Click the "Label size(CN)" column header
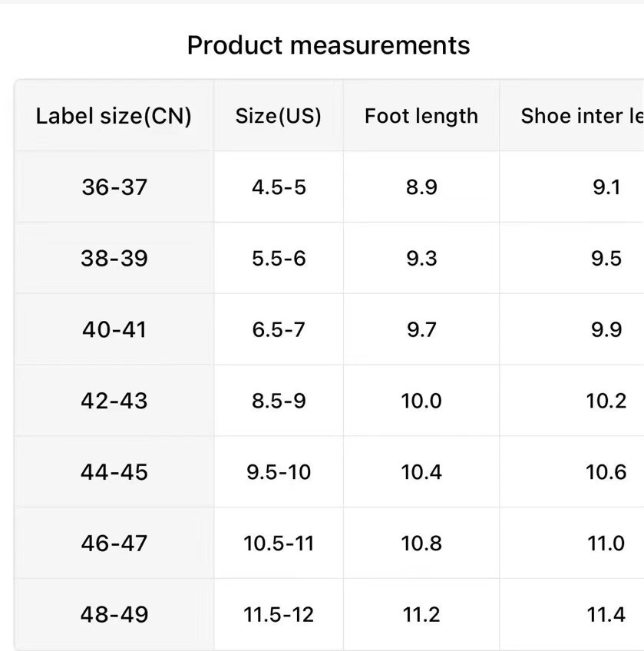Viewport: 644px width, 651px height. click(114, 116)
